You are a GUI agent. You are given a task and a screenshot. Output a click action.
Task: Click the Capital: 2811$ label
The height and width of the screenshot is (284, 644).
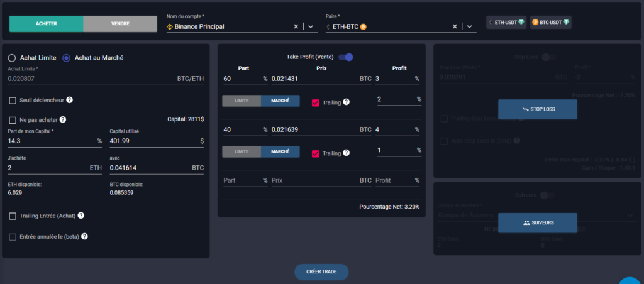[186, 119]
